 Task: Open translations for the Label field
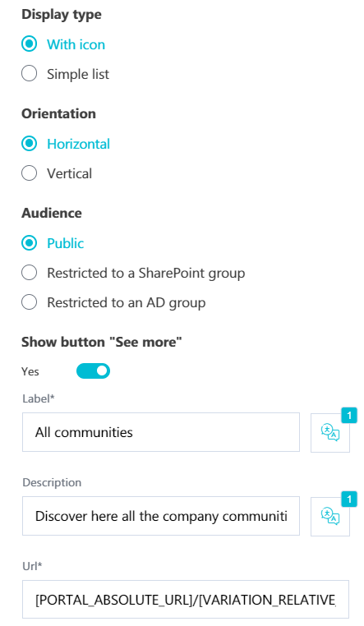click(330, 432)
